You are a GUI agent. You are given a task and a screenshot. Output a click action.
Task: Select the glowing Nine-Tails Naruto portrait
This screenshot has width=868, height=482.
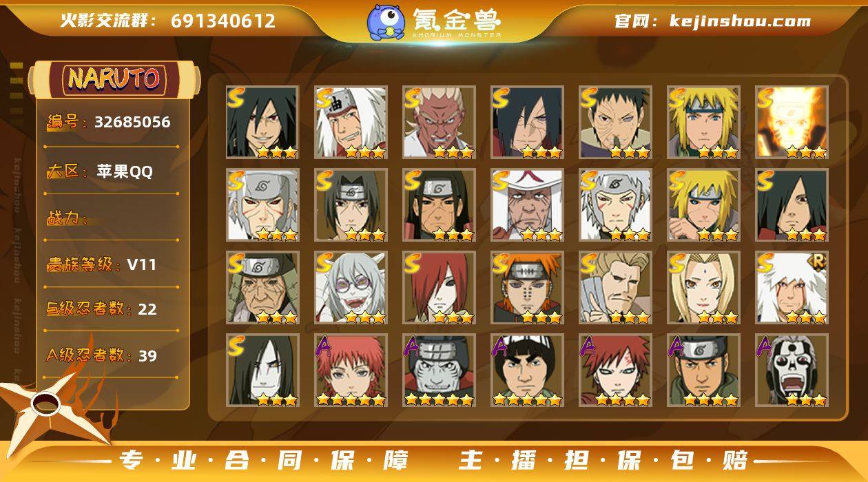792,123
